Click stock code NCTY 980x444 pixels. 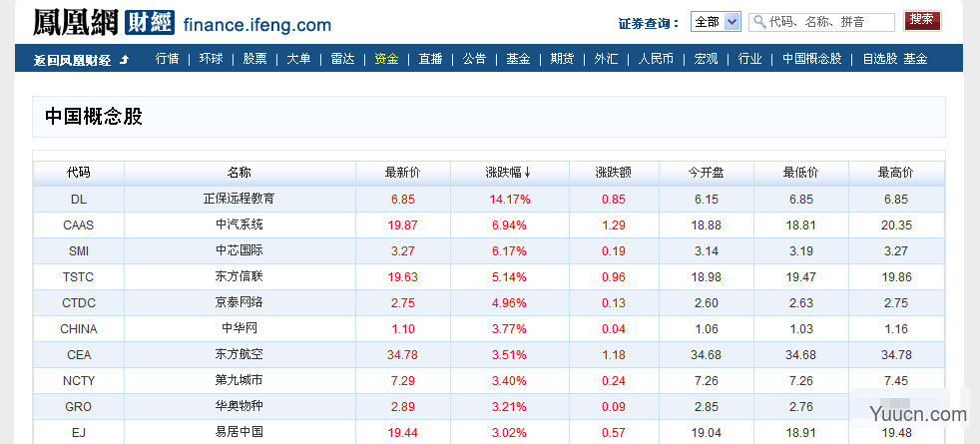[79, 381]
